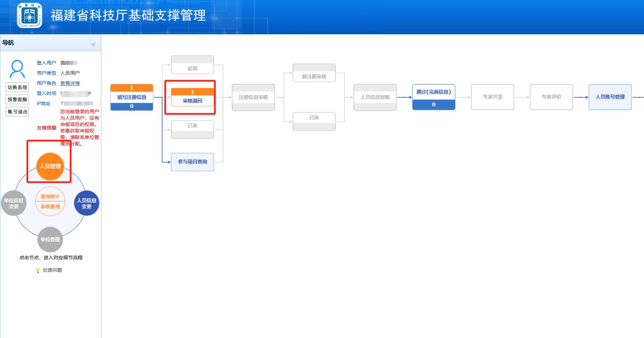Click the user avatar icon
Viewport: 644px width, 338px height.
(17, 69)
